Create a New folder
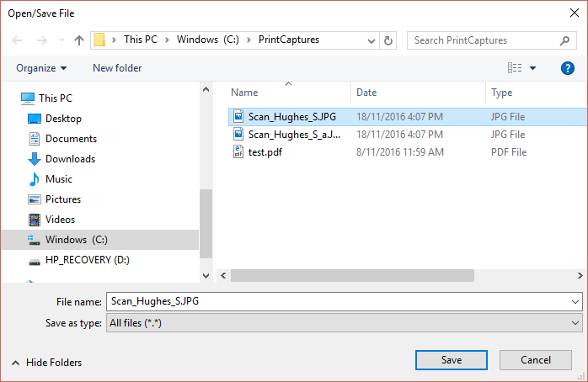Image resolution: width=588 pixels, height=382 pixels. [x=117, y=68]
